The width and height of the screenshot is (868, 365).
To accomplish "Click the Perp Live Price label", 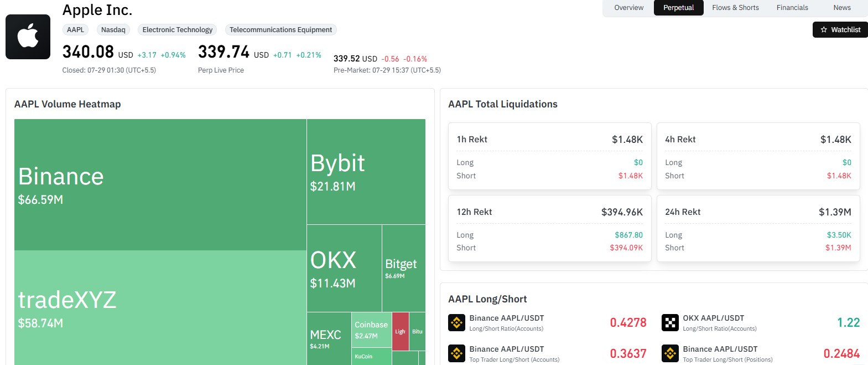I will pyautogui.click(x=221, y=70).
